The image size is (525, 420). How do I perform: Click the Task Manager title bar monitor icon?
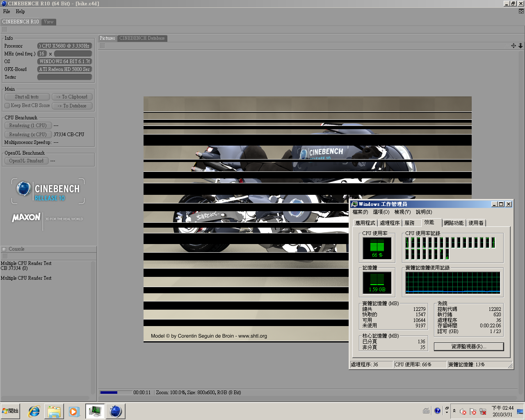pyautogui.click(x=354, y=204)
